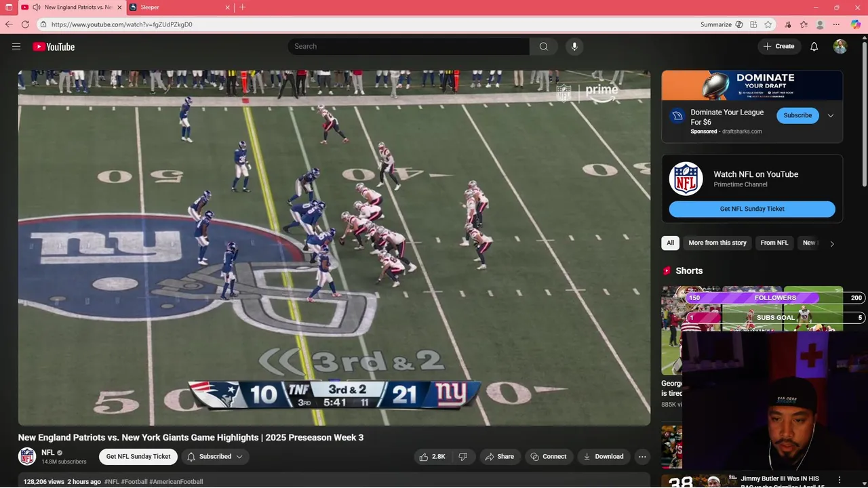Open the #Football hashtag link
868x488 pixels.
134,482
